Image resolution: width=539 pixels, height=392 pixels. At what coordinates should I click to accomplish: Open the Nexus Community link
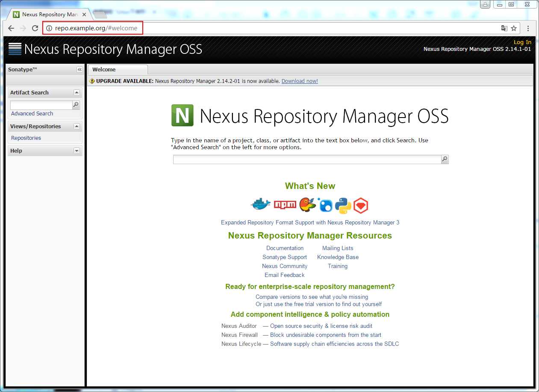click(x=285, y=266)
